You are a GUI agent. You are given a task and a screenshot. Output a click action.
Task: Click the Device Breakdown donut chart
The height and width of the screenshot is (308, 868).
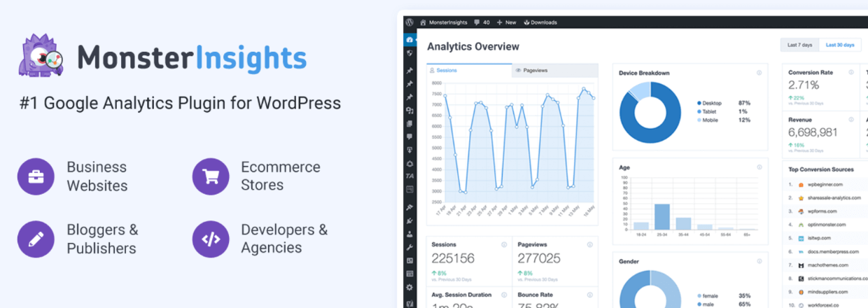[650, 113]
